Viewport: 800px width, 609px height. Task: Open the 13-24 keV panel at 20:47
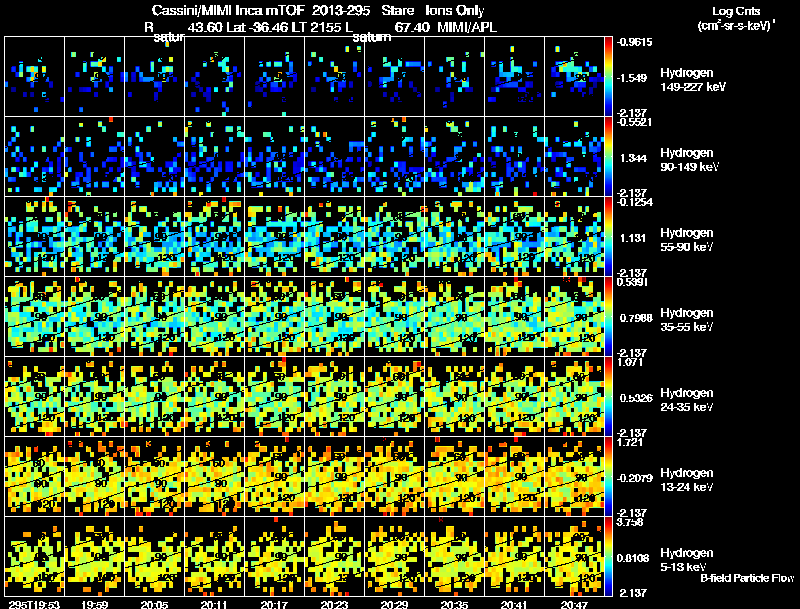[574, 477]
